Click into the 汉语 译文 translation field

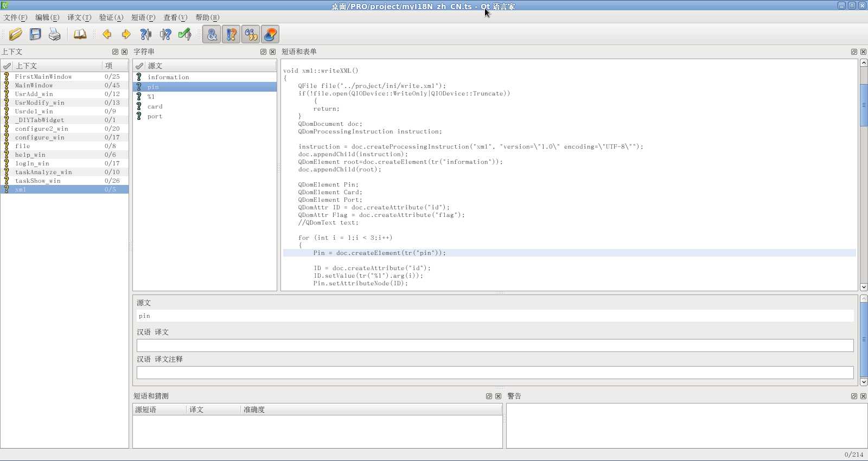pyautogui.click(x=495, y=345)
